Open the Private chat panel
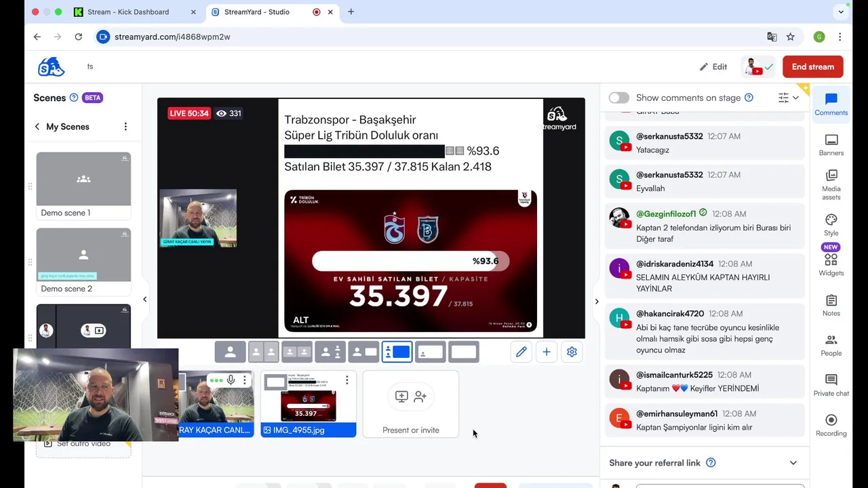Screen dimensions: 868x488 [x=831, y=385]
